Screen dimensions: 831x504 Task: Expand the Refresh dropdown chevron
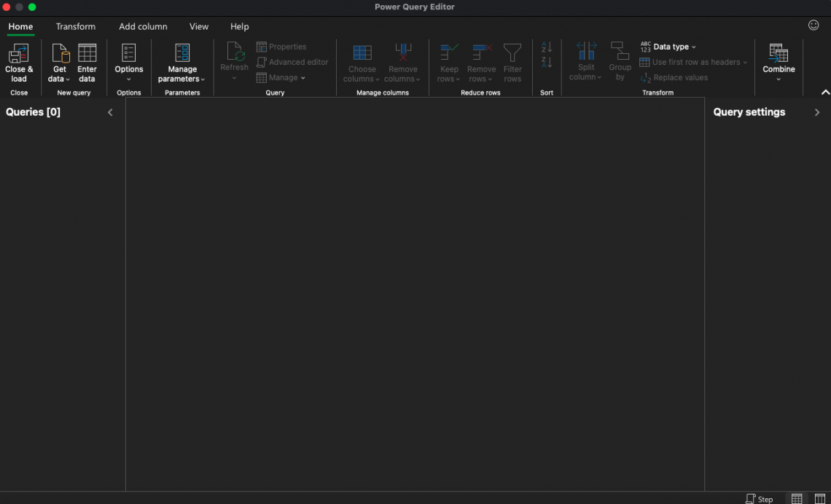pyautogui.click(x=234, y=79)
